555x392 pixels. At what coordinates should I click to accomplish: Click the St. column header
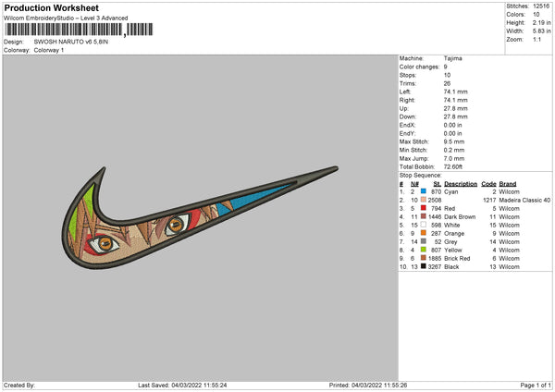438,184
